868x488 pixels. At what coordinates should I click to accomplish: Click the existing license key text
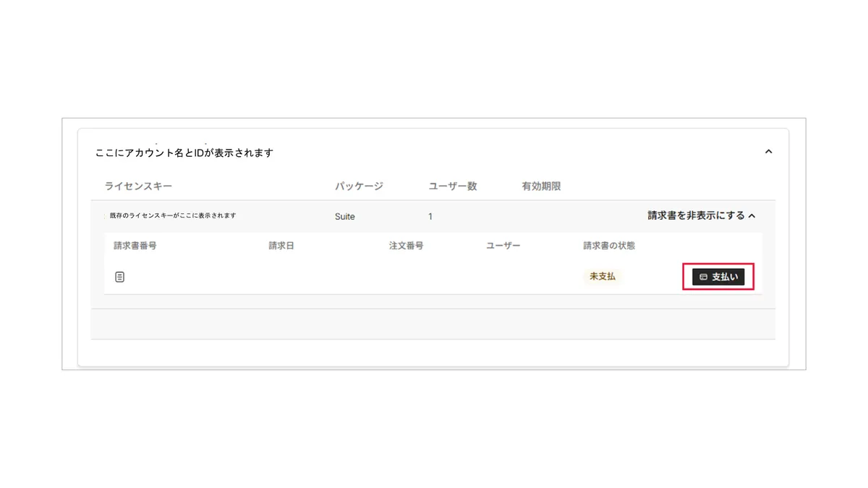pos(173,215)
